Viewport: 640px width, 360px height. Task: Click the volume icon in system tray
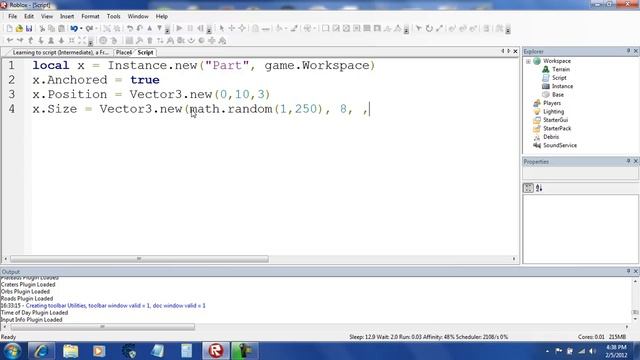click(x=592, y=351)
